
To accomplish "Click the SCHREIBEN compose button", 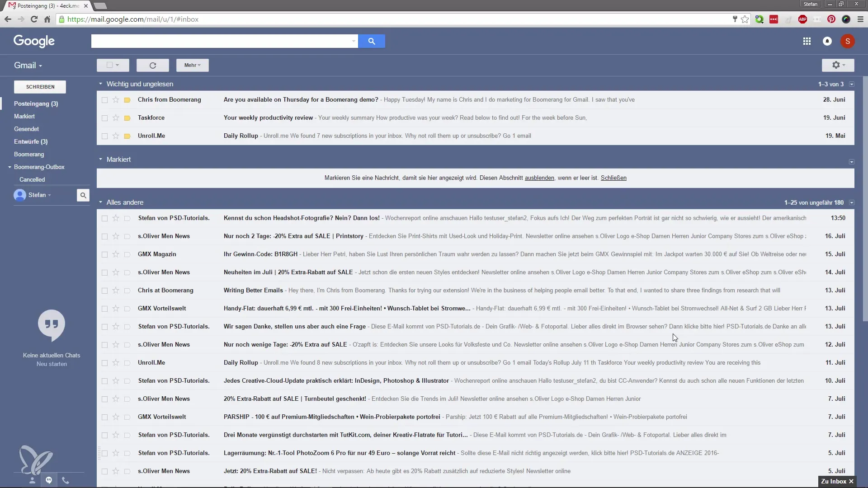I will [40, 87].
